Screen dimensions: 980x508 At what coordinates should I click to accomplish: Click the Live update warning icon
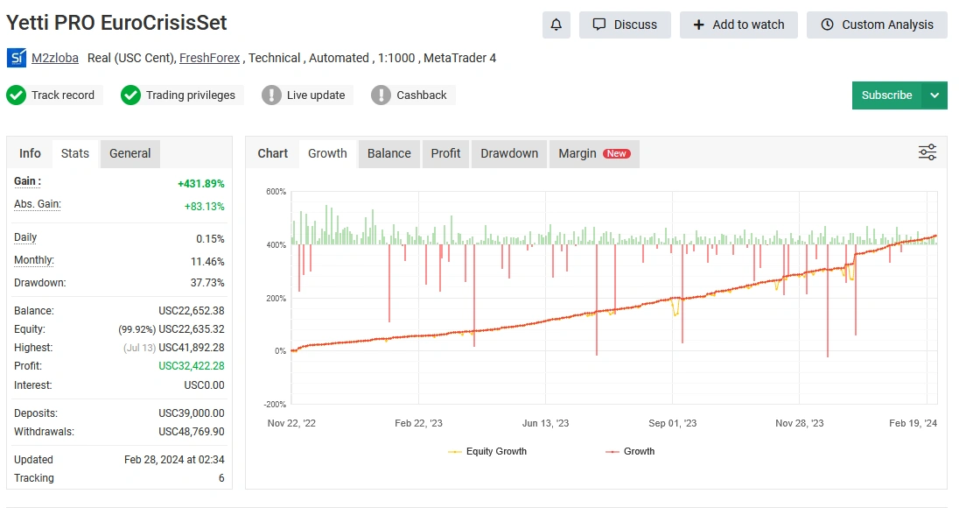[x=271, y=95]
